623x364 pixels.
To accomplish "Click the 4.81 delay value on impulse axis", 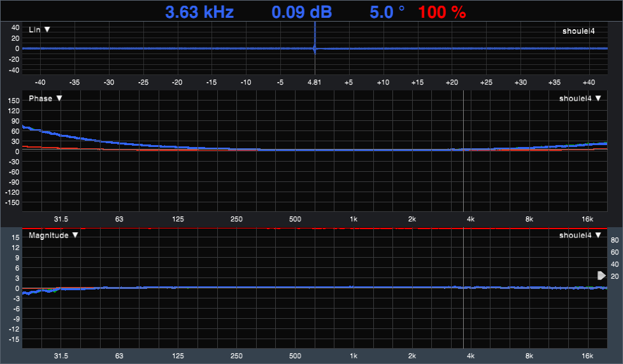I will [x=314, y=82].
